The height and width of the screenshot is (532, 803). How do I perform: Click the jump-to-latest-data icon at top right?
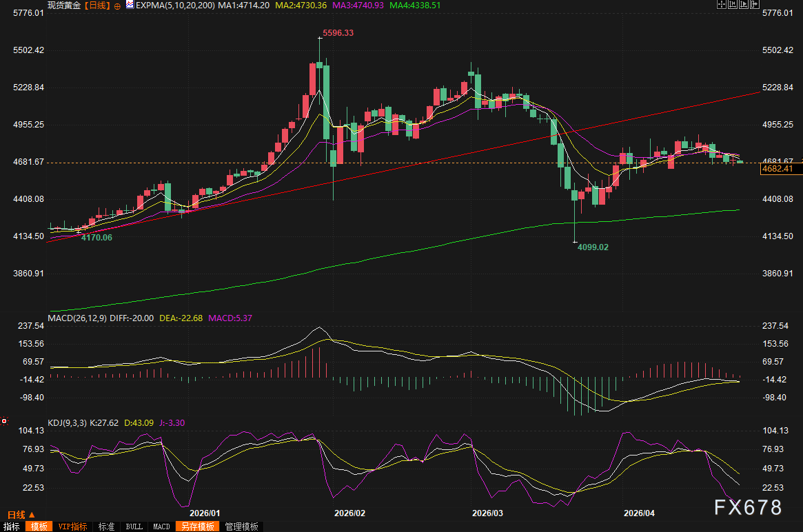[x=743, y=5]
